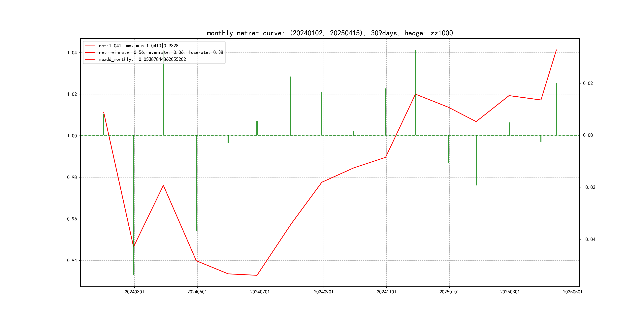Click left y-axis label 0.94

[72, 261]
